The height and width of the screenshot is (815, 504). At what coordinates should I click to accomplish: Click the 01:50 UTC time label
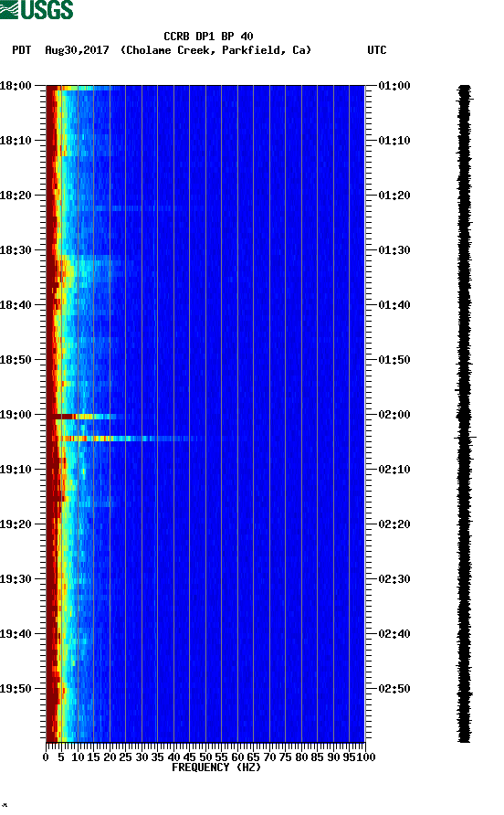tap(394, 360)
